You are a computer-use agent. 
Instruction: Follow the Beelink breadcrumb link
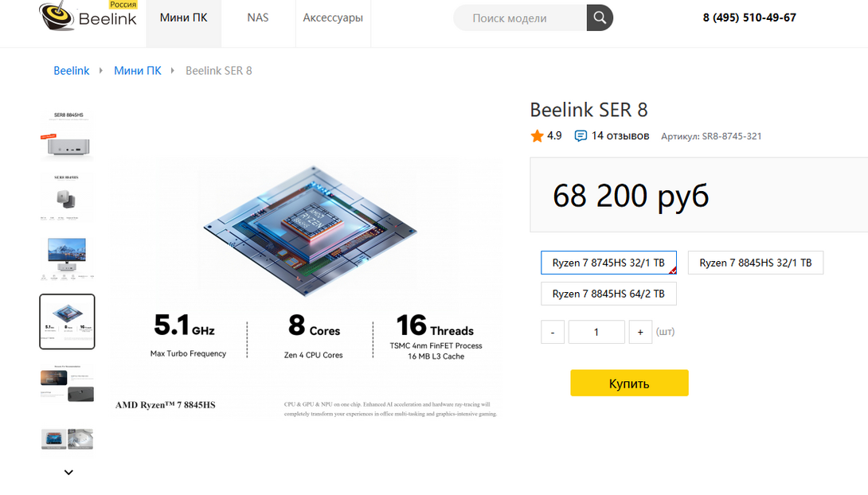pos(72,71)
